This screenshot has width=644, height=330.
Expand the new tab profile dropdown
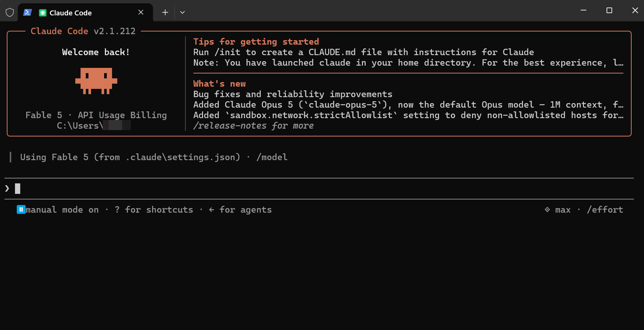(182, 12)
